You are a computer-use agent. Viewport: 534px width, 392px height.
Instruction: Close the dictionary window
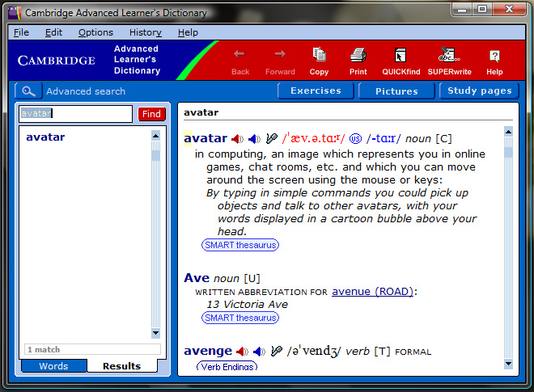[509, 9]
